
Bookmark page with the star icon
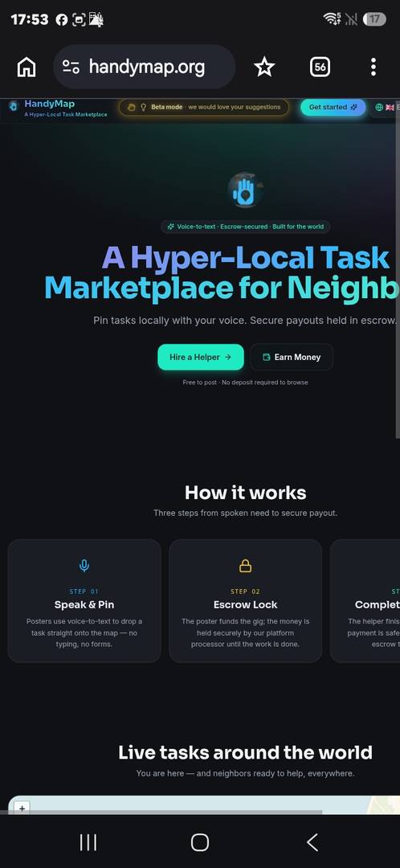click(264, 68)
